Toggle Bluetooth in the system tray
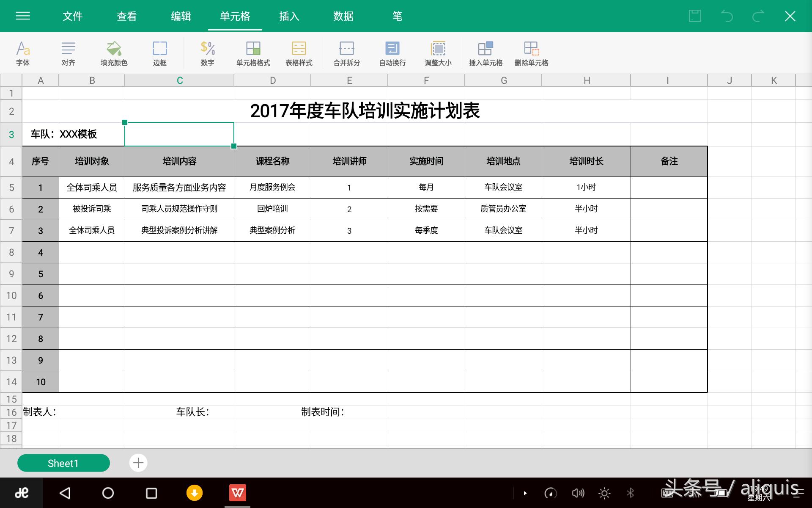 click(630, 493)
